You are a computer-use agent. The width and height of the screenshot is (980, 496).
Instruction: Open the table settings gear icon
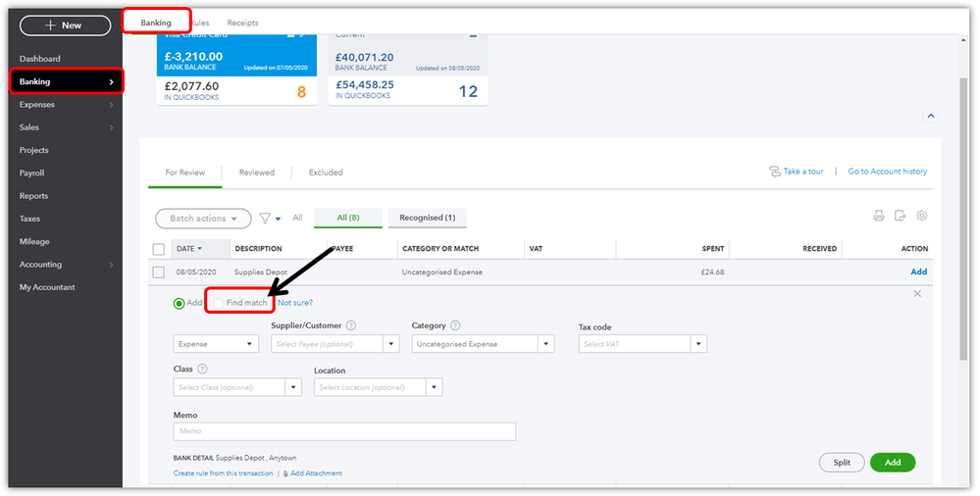[x=922, y=216]
